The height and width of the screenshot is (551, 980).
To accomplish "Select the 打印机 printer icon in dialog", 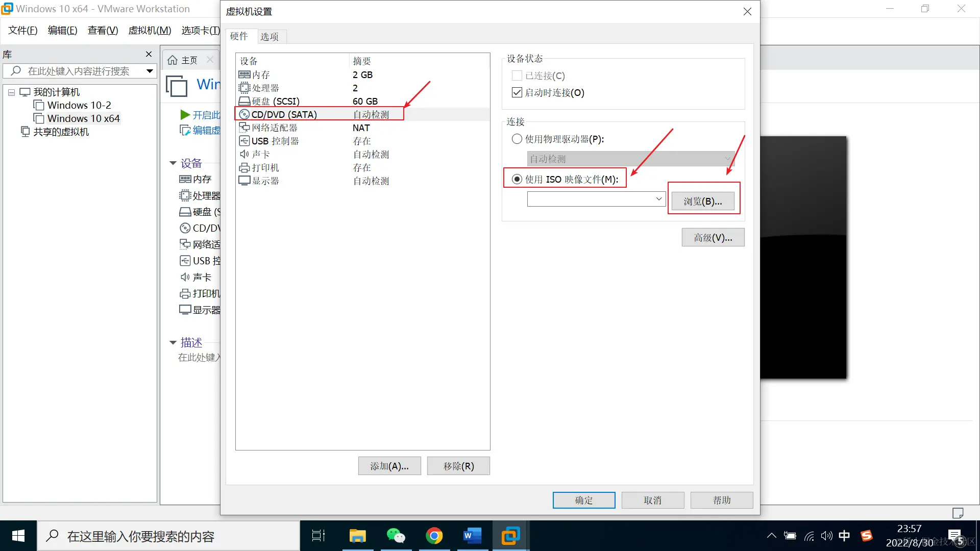I will [244, 167].
